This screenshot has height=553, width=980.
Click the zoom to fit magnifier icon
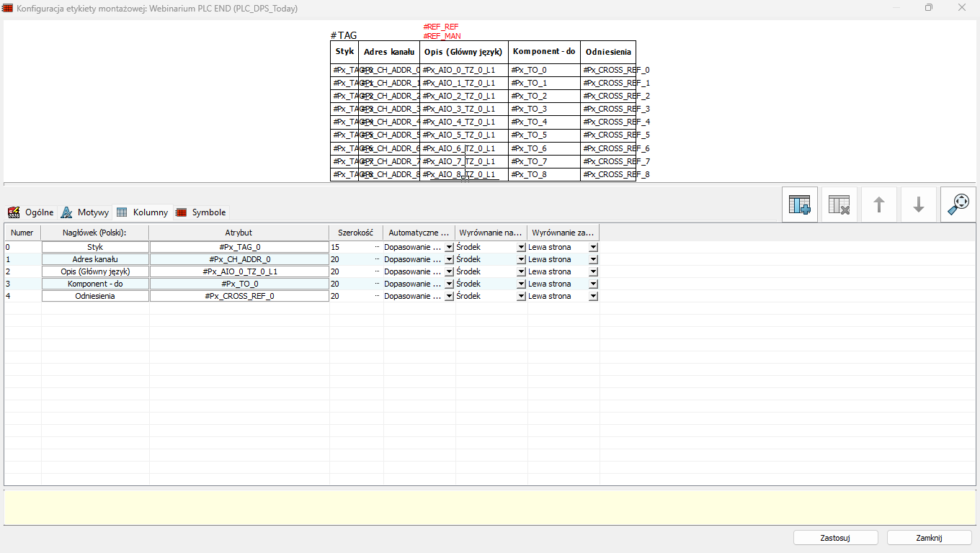958,205
